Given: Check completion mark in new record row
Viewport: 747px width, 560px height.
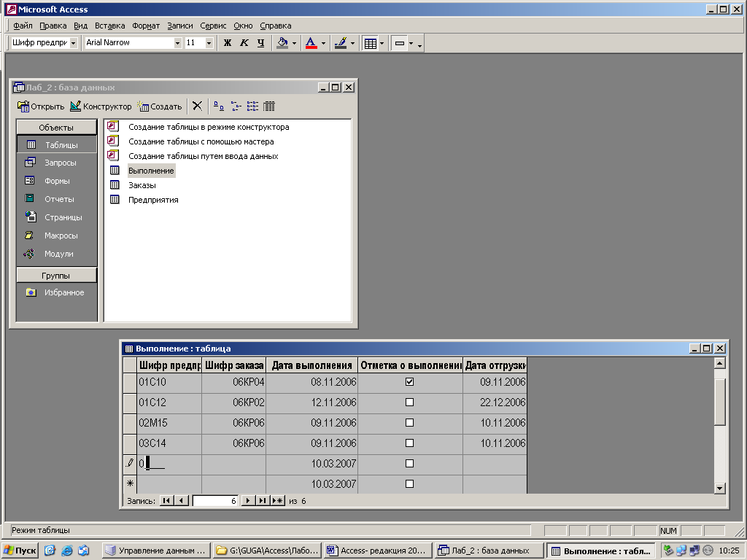Looking at the screenshot, I should coord(409,484).
